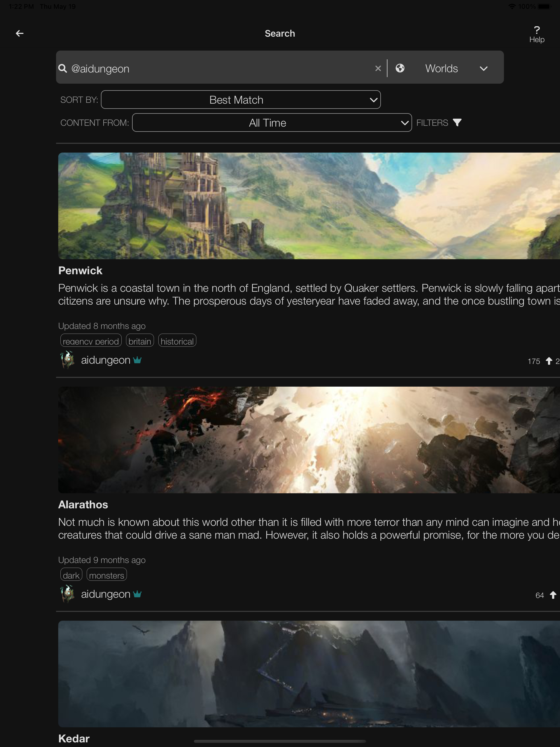Tap the home indicator bar
Screen dimensions: 560x747
[x=280, y=741]
